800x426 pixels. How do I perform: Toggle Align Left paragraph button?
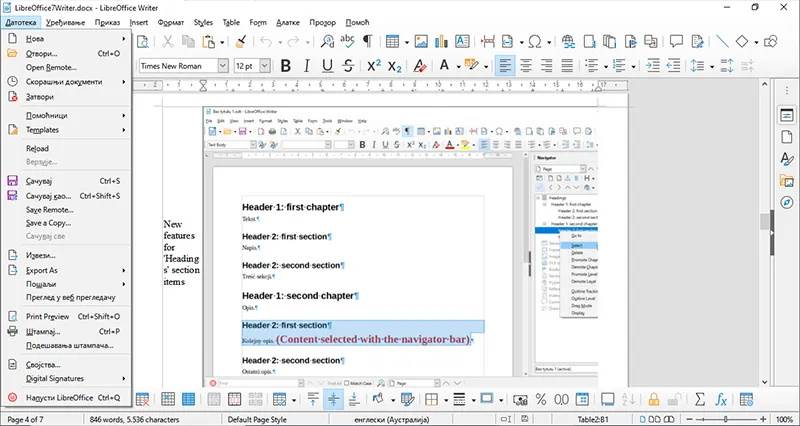point(505,66)
